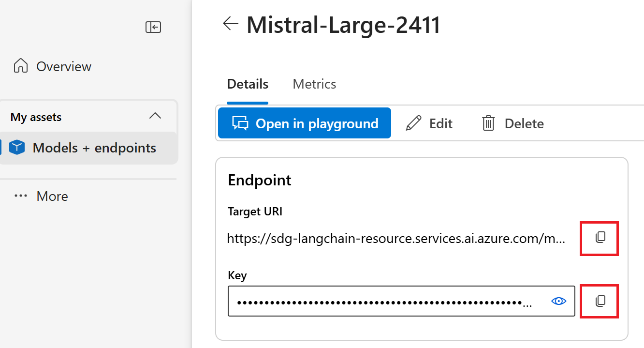Viewport: 644px width, 348px height.
Task: Copy the Target URI to clipboard
Action: click(600, 237)
